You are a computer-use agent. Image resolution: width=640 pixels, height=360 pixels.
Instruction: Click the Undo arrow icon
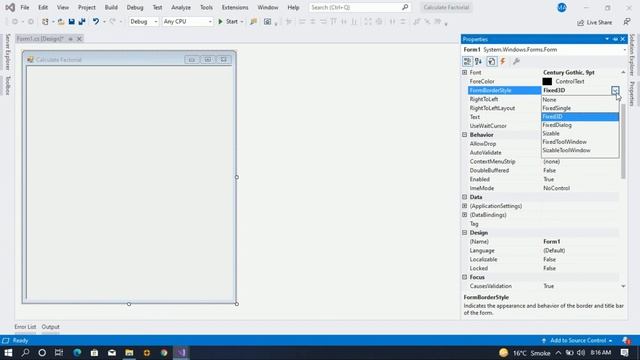[x=96, y=22]
